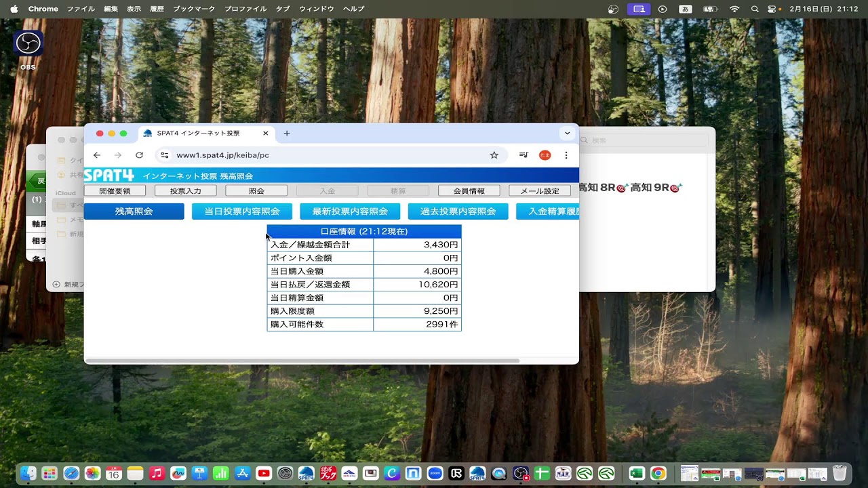Click the site information icon in address bar
The image size is (868, 488).
[x=165, y=155]
